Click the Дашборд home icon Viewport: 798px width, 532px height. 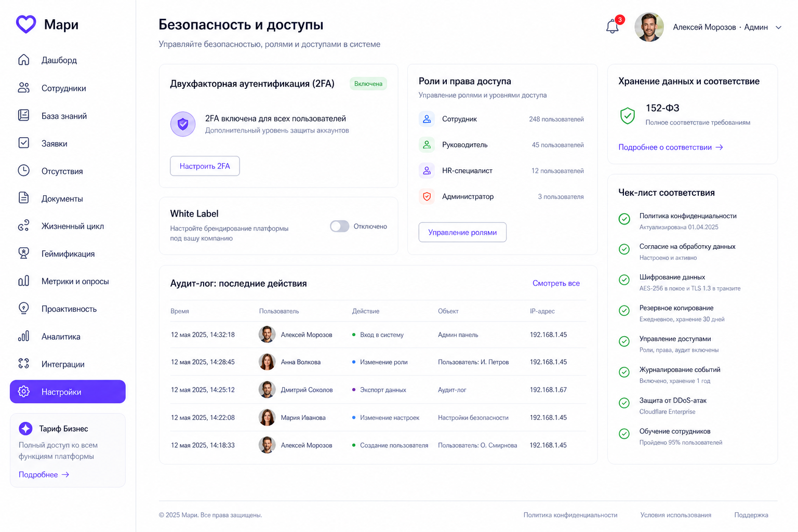[x=24, y=60]
